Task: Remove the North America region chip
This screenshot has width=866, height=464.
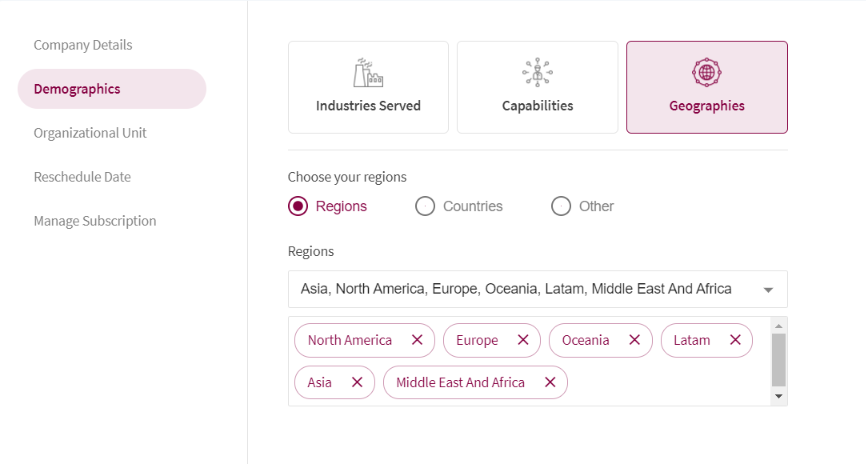Action: tap(417, 340)
